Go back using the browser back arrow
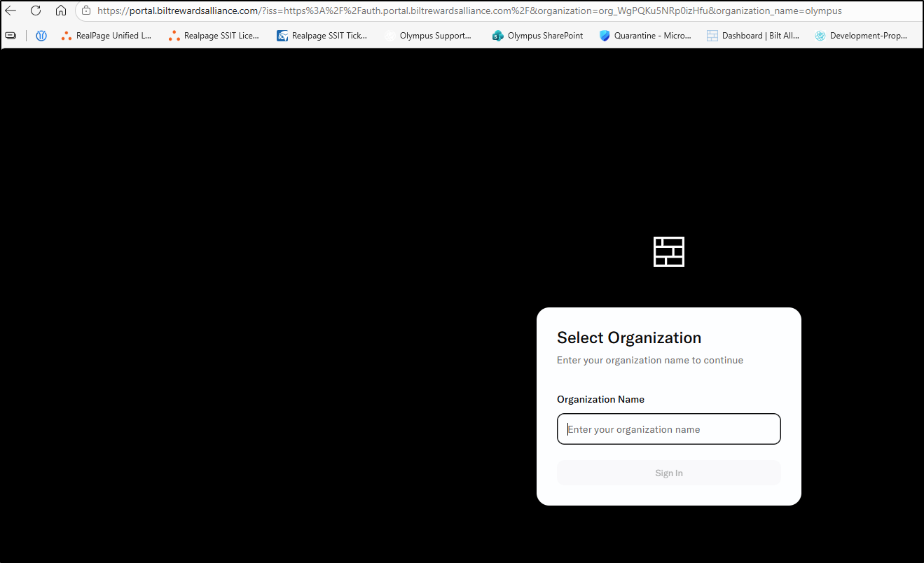 coord(11,11)
